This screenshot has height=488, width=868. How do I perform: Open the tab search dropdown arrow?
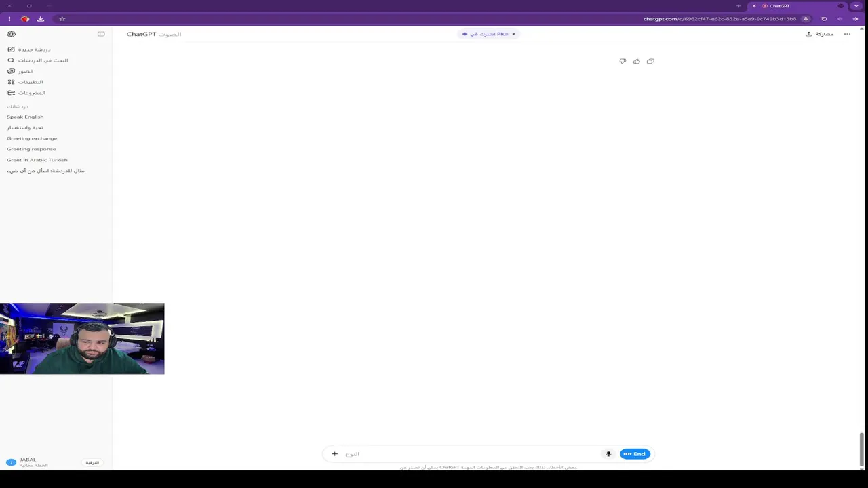[x=856, y=6]
